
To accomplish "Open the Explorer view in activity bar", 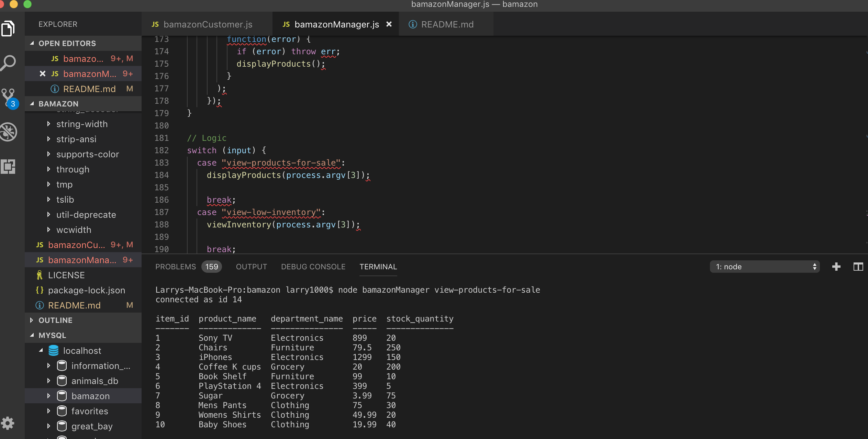I will (x=8, y=28).
